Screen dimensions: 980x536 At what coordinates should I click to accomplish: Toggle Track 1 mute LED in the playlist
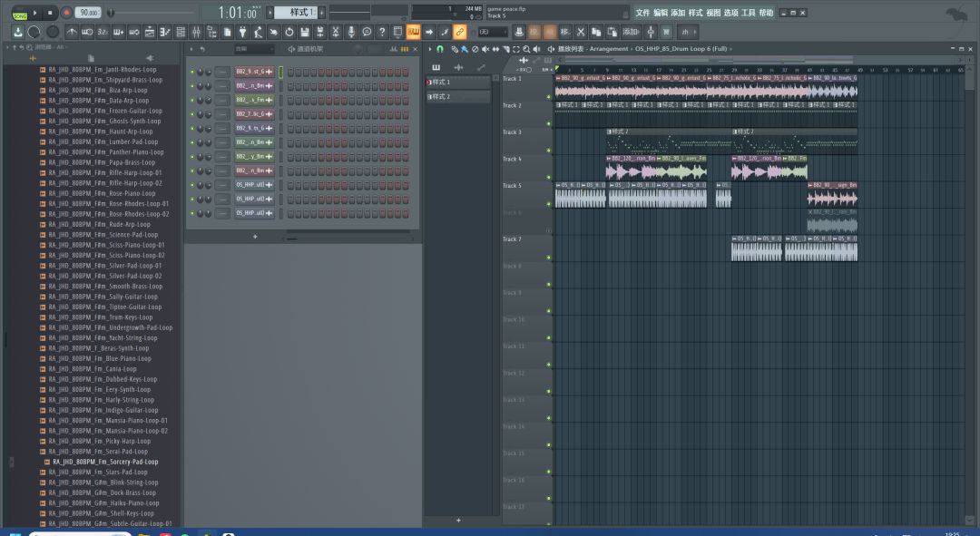548,97
